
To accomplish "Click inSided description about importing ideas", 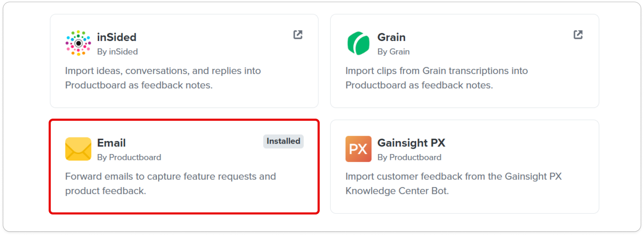I will point(163,78).
